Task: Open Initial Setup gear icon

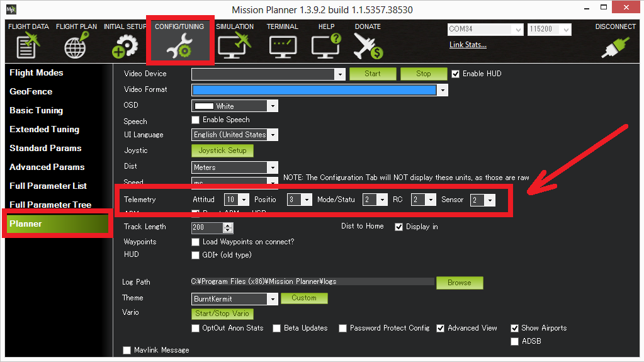Action: click(125, 45)
